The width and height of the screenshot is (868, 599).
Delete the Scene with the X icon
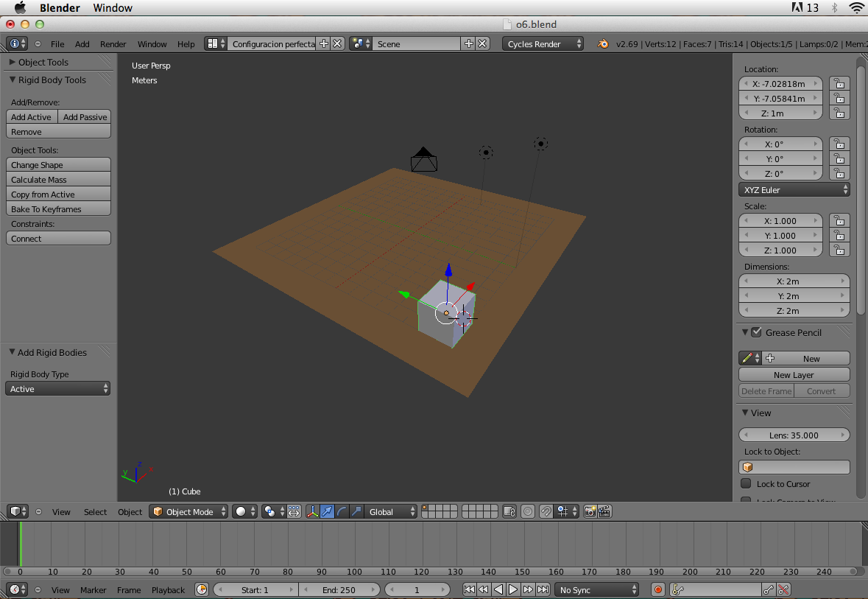(482, 43)
